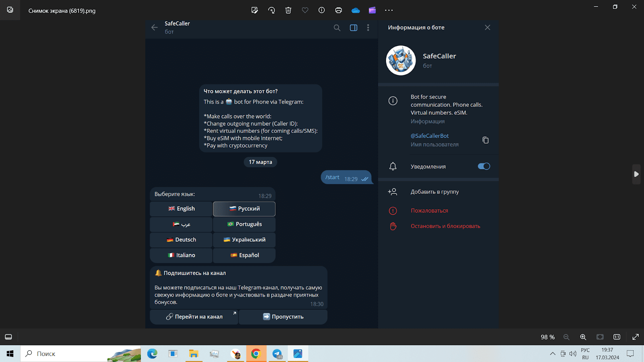Toggle the filmstrip icon at bottom left
This screenshot has width=644, height=362.
click(x=8, y=337)
